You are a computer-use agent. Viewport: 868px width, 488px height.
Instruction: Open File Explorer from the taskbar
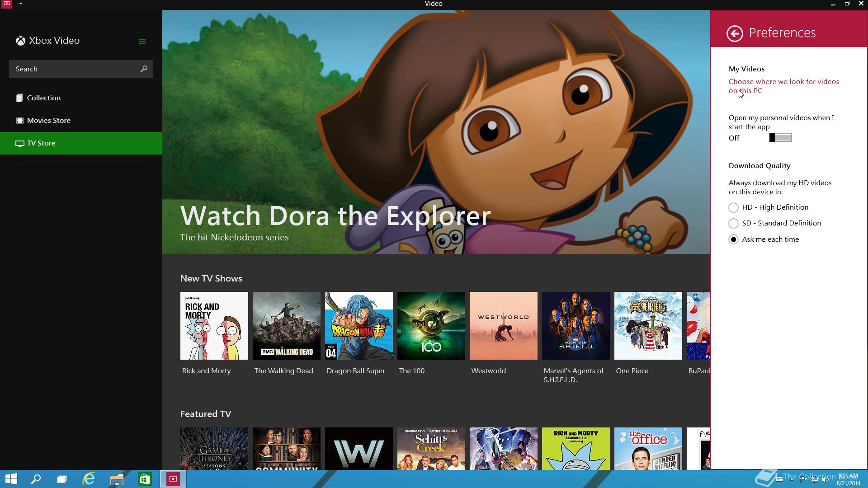coord(117,479)
